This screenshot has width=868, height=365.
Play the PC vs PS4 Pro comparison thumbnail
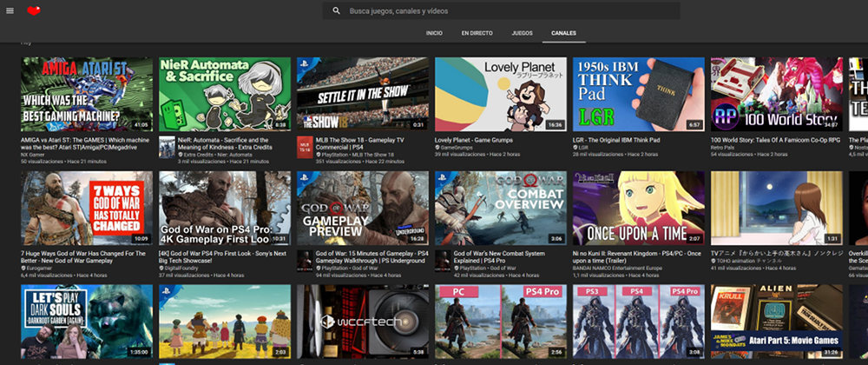[501, 322]
